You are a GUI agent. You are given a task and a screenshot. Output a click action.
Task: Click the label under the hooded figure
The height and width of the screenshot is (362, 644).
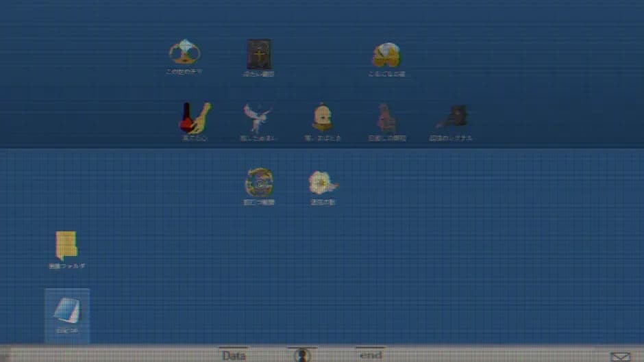coord(451,138)
